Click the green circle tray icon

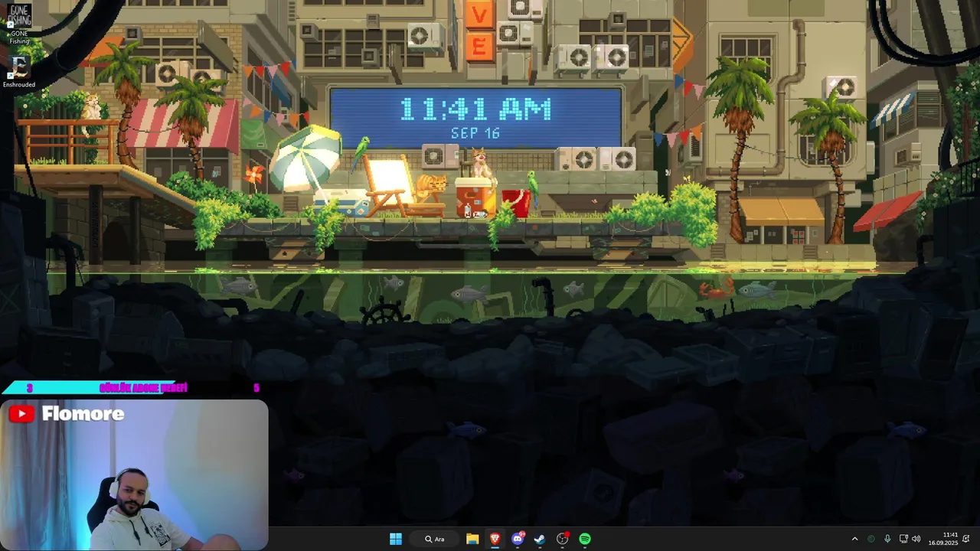pos(871,539)
